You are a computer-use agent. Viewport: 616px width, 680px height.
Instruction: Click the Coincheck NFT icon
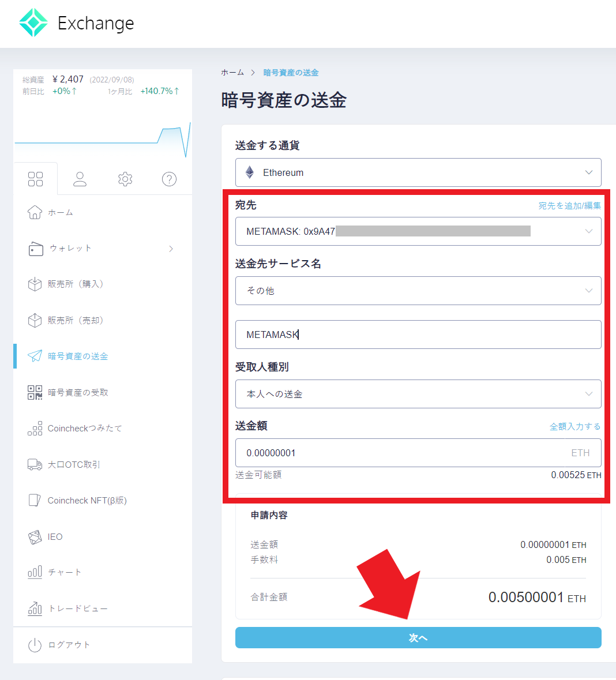click(35, 501)
